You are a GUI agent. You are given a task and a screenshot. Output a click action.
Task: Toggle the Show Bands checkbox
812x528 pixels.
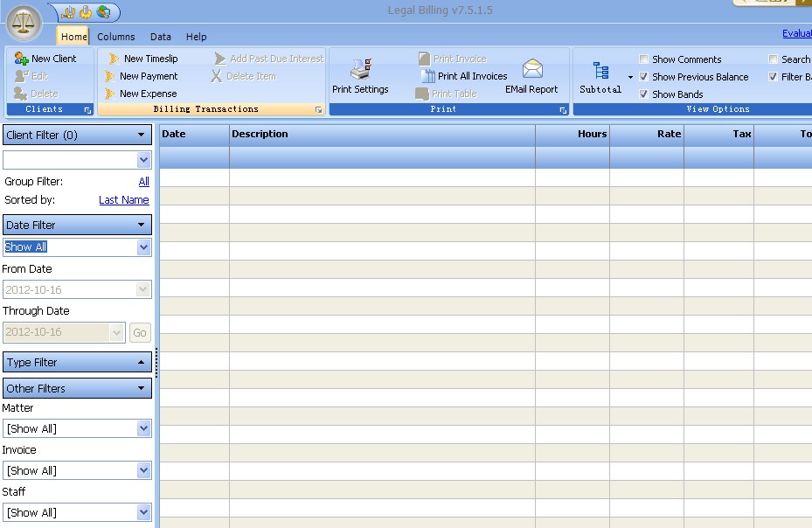(644, 94)
